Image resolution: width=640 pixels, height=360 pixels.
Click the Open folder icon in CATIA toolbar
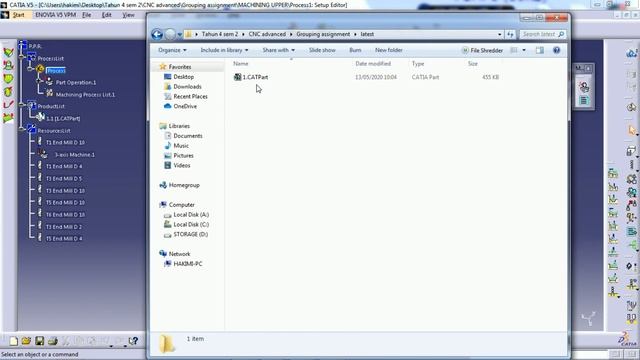(x=26, y=341)
